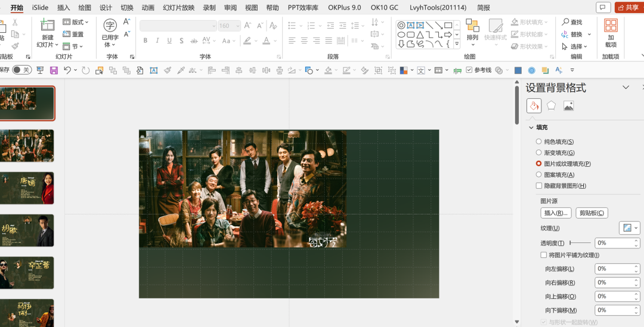Click the 向左偏移 offset input field
644x327 pixels.
617,269
